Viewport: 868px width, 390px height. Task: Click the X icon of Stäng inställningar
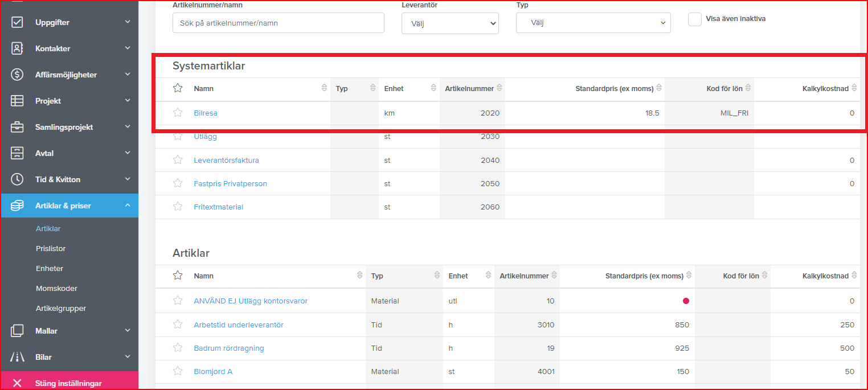[17, 383]
